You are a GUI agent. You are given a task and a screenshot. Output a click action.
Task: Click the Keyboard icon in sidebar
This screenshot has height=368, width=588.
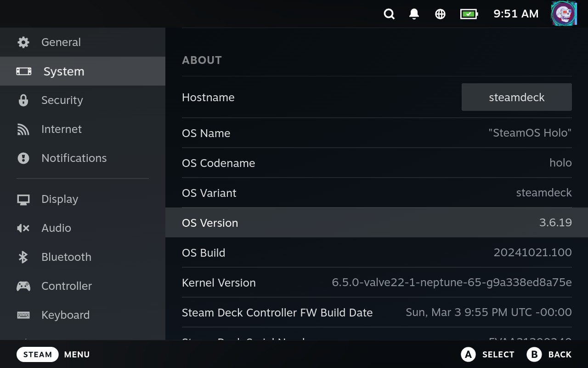pos(23,315)
